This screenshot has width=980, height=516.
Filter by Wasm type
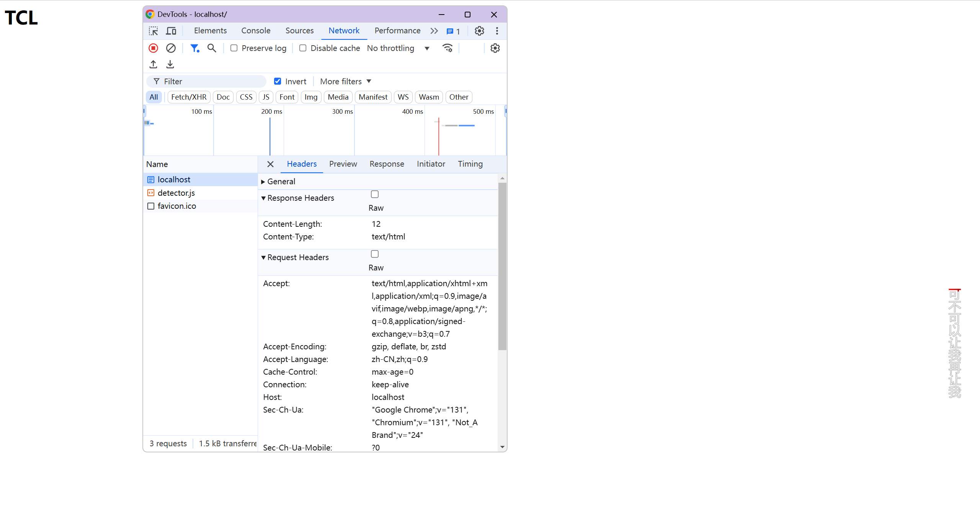coord(429,97)
